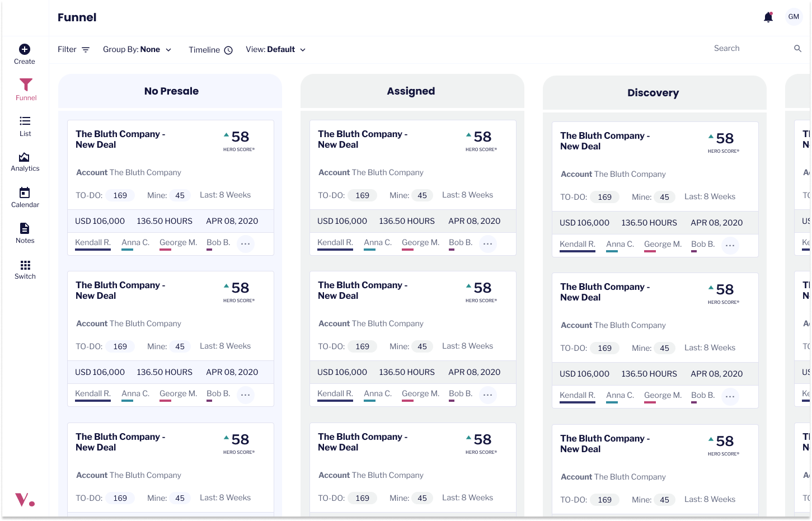The width and height of the screenshot is (812, 521).
Task: Open GM user avatar menu
Action: (794, 17)
